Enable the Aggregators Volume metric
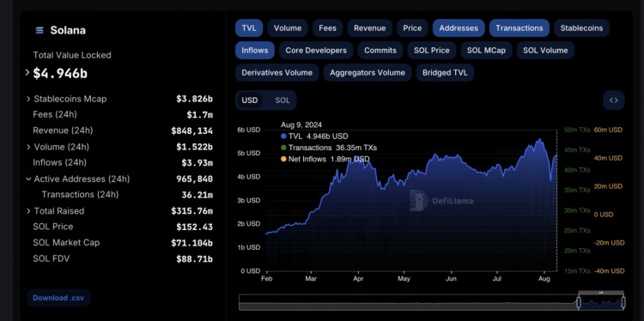 click(368, 73)
